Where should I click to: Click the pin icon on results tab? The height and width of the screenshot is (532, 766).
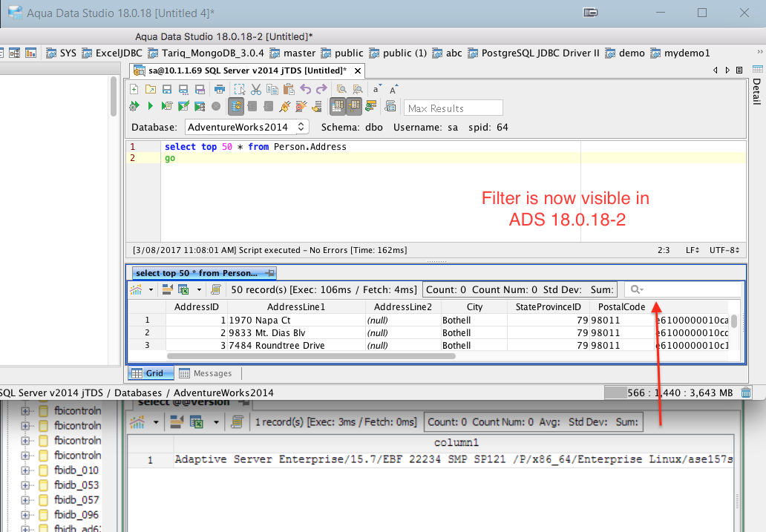[269, 273]
